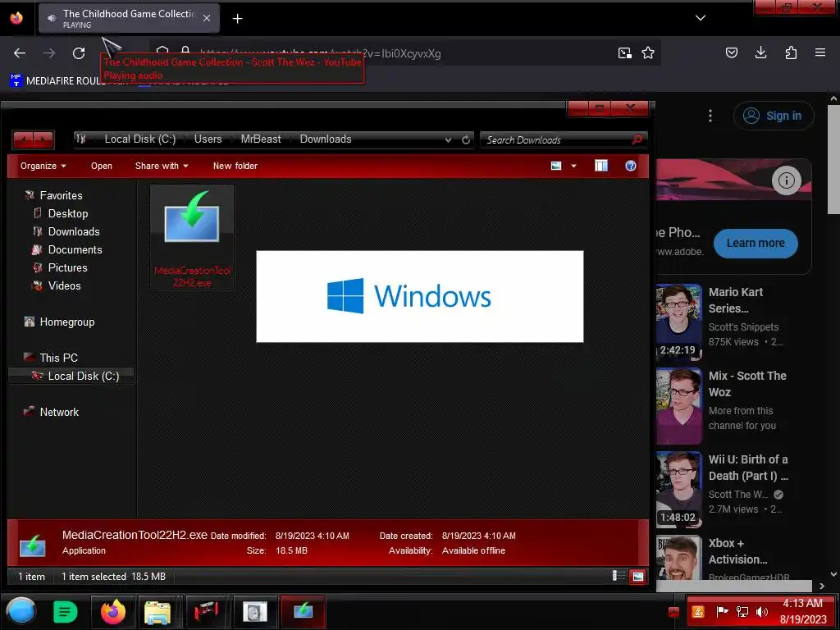The image size is (840, 630).
Task: Expand the view options dropdown arrow
Action: click(573, 166)
